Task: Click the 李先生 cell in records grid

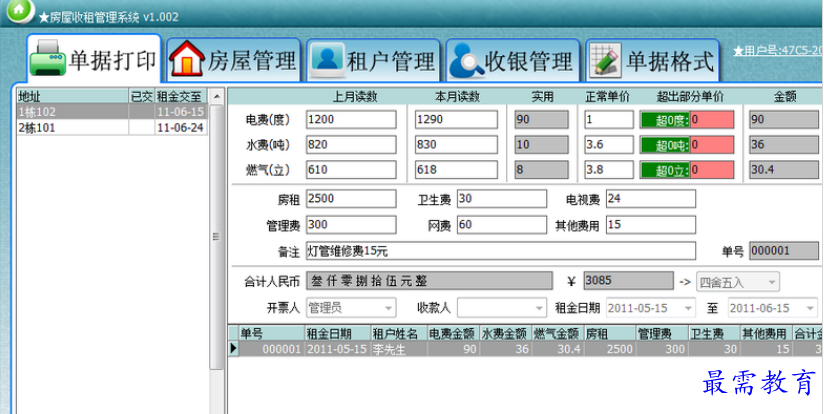Action: coord(399,349)
